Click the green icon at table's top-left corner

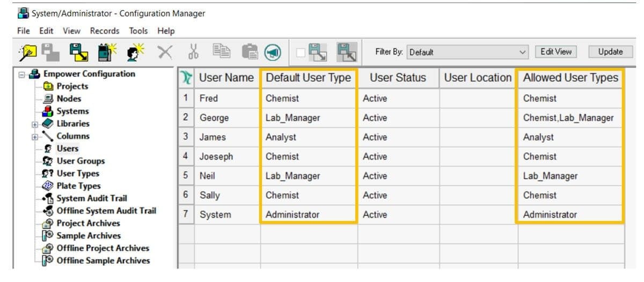pyautogui.click(x=186, y=78)
